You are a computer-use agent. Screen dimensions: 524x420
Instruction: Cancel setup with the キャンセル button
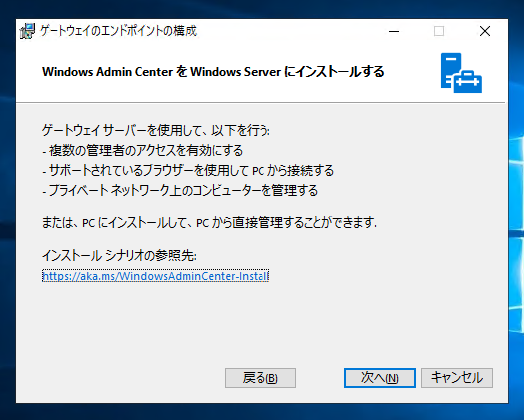457,378
